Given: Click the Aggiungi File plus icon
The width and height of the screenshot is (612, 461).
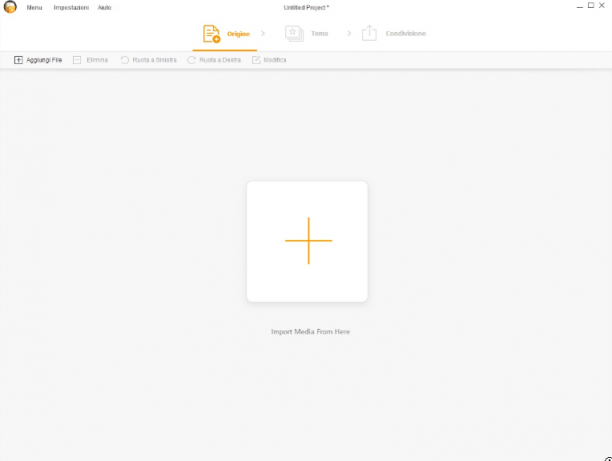Looking at the screenshot, I should point(18,60).
